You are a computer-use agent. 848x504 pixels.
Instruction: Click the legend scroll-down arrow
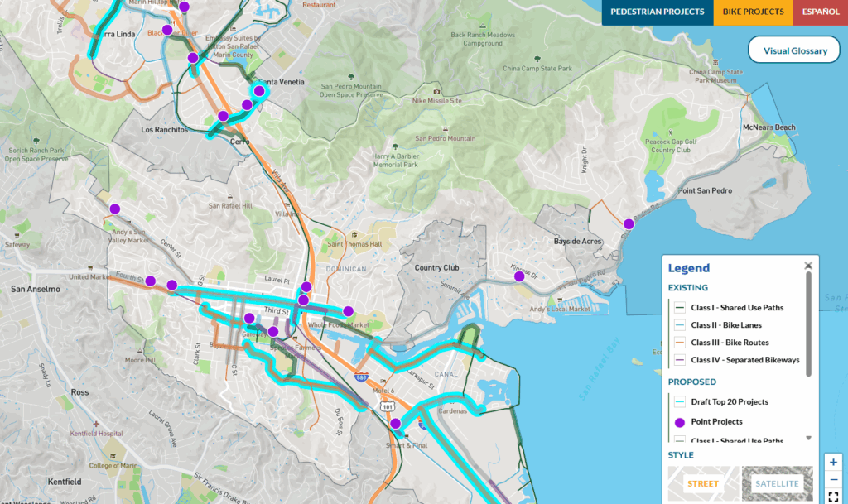(807, 439)
